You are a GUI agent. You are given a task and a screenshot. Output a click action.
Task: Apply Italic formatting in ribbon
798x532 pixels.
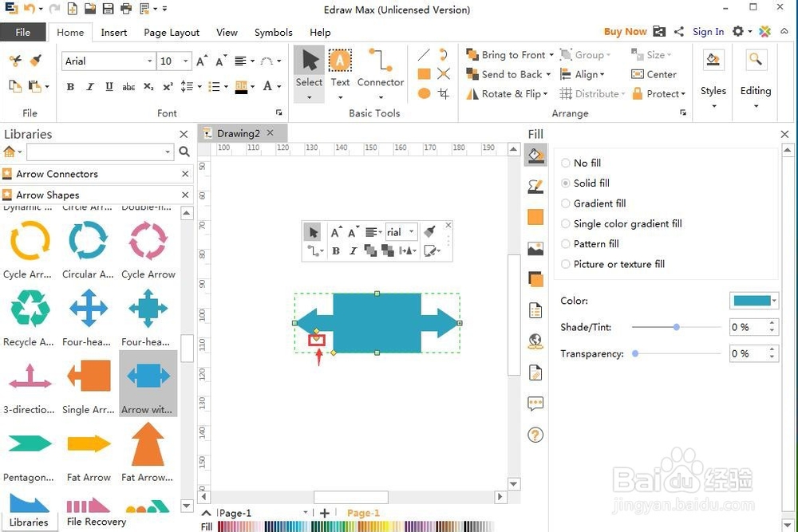tap(89, 86)
